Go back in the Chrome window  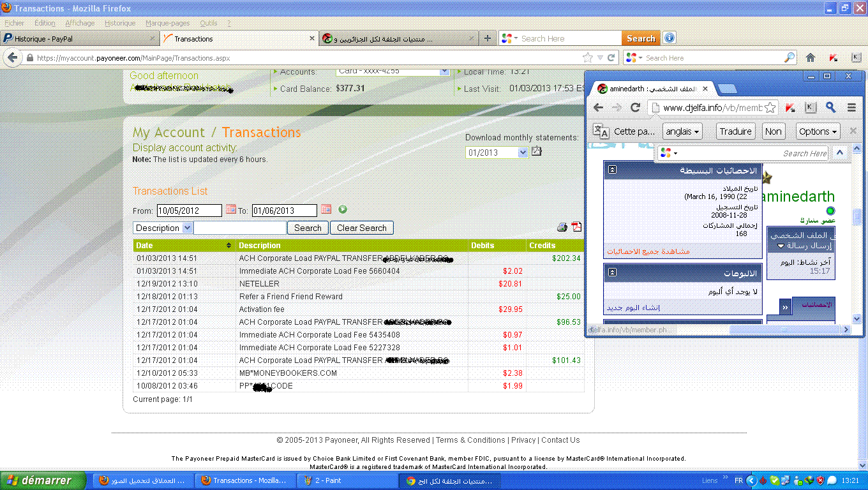(x=598, y=107)
